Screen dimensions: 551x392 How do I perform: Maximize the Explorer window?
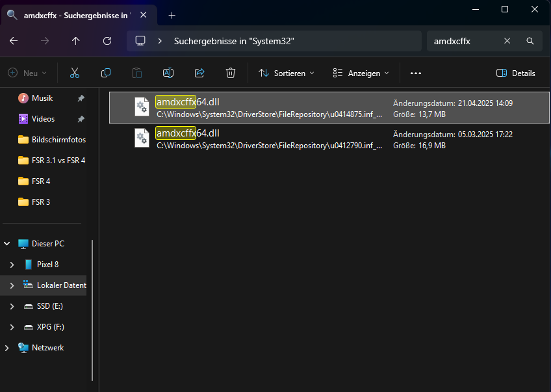click(x=505, y=10)
